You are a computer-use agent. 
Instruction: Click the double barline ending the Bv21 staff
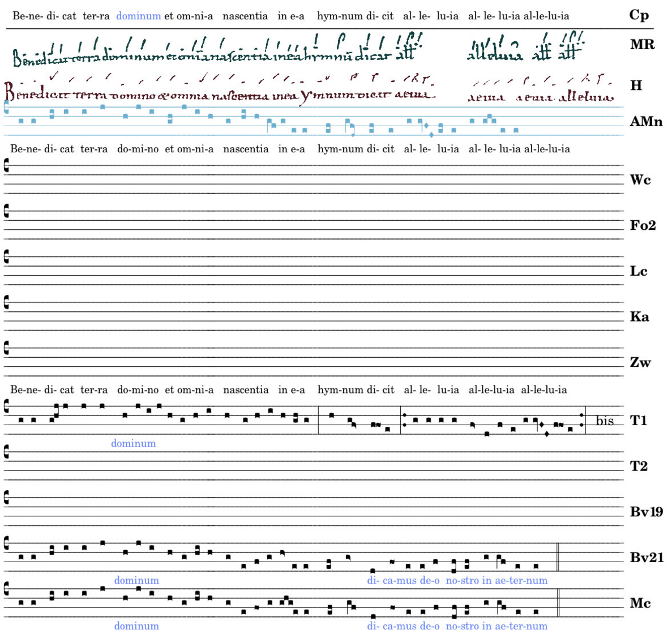558,558
